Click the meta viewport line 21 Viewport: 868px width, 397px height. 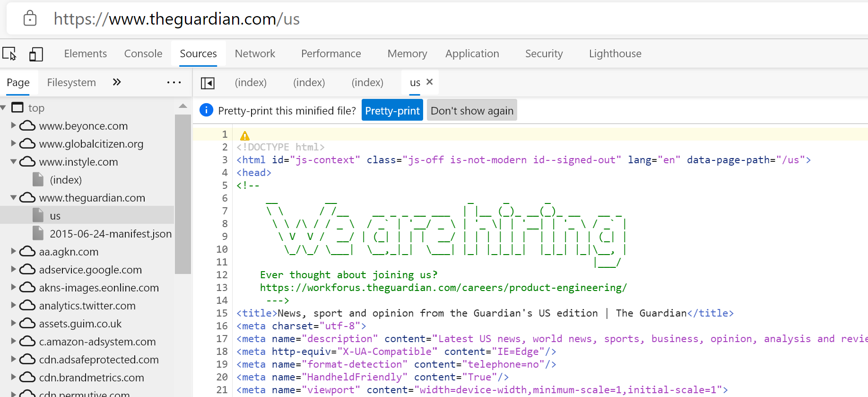(x=482, y=389)
